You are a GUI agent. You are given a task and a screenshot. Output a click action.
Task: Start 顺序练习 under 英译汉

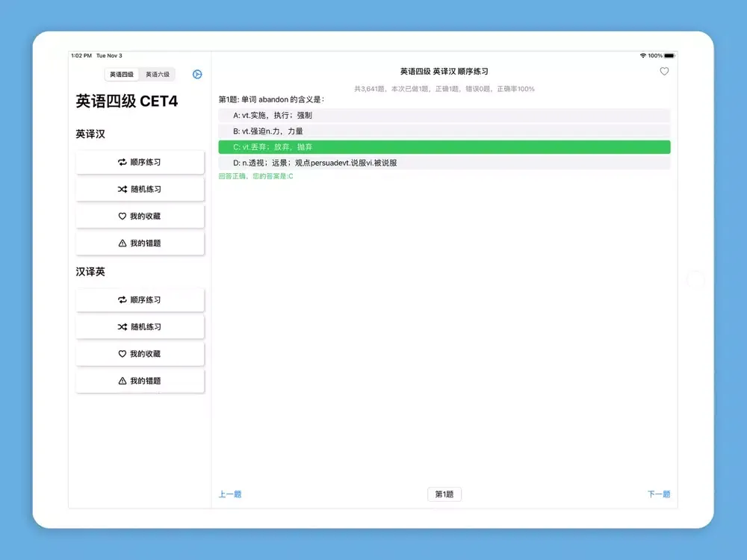coord(140,162)
